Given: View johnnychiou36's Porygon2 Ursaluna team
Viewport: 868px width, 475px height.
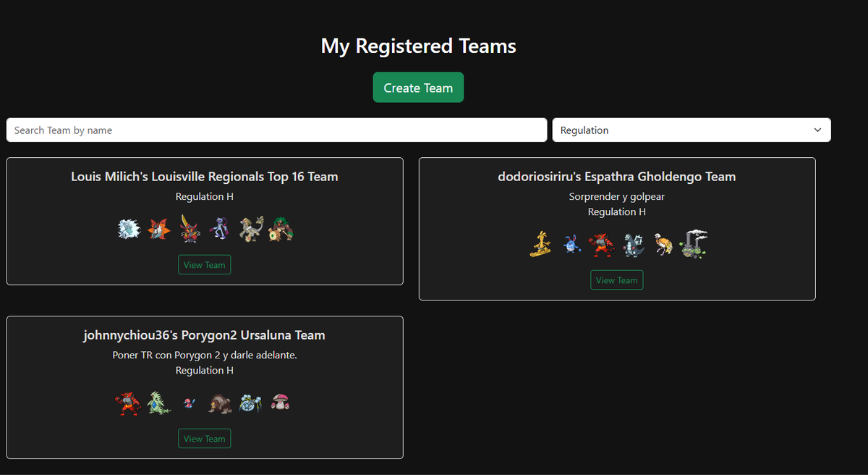Looking at the screenshot, I should [x=205, y=439].
